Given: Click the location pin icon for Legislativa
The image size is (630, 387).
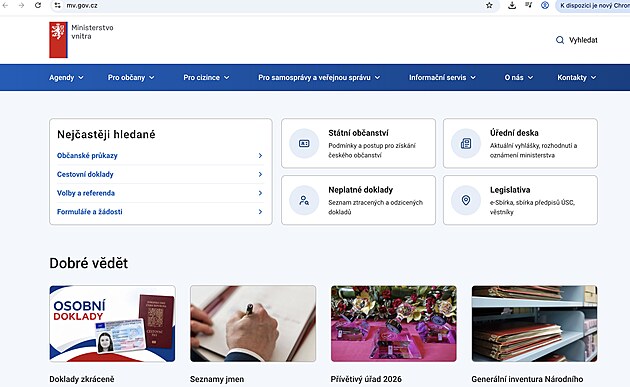Looking at the screenshot, I should 466,200.
